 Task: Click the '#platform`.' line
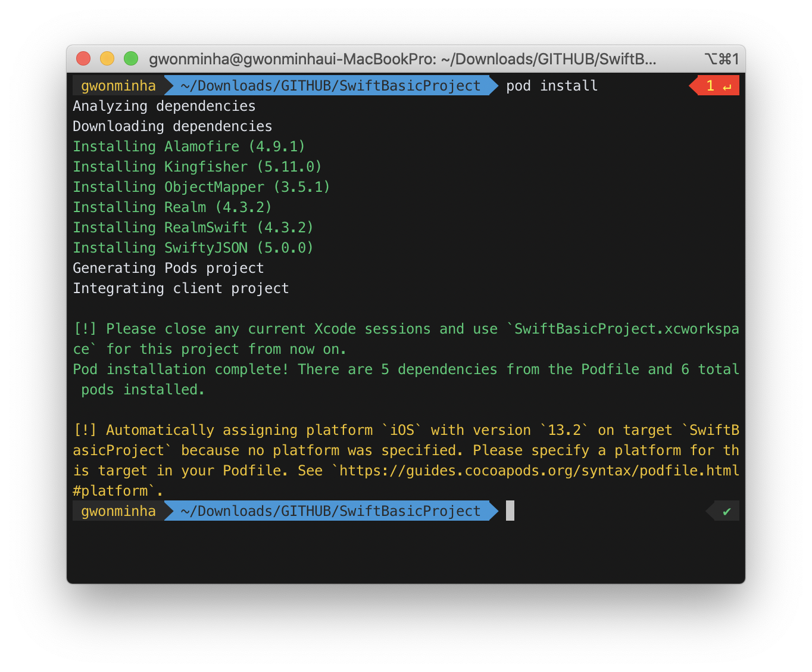[118, 491]
